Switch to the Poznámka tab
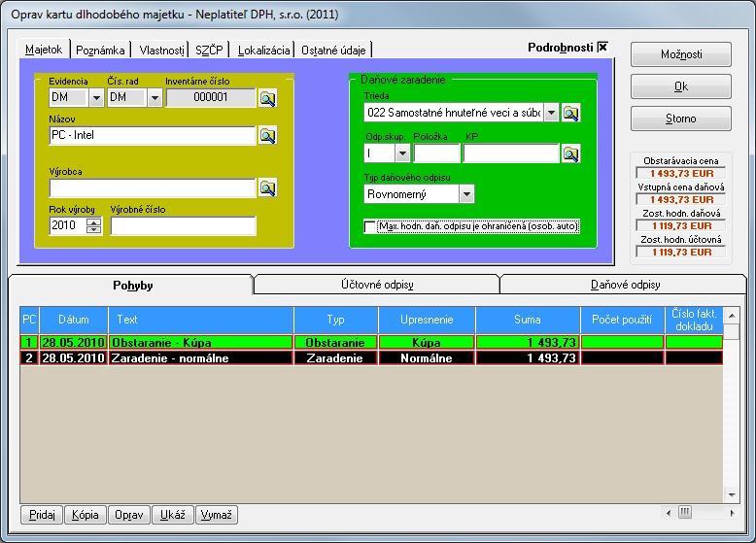The width and height of the screenshot is (756, 543). (100, 51)
